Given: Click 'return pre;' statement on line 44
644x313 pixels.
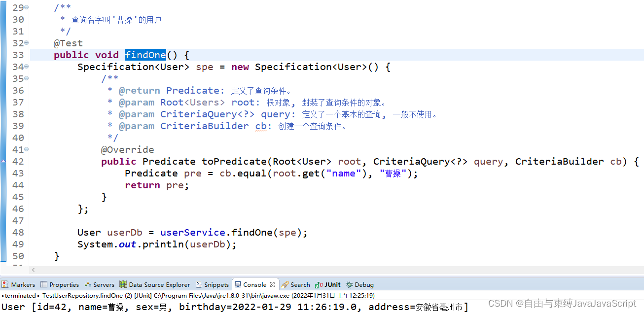Looking at the screenshot, I should point(157,185).
